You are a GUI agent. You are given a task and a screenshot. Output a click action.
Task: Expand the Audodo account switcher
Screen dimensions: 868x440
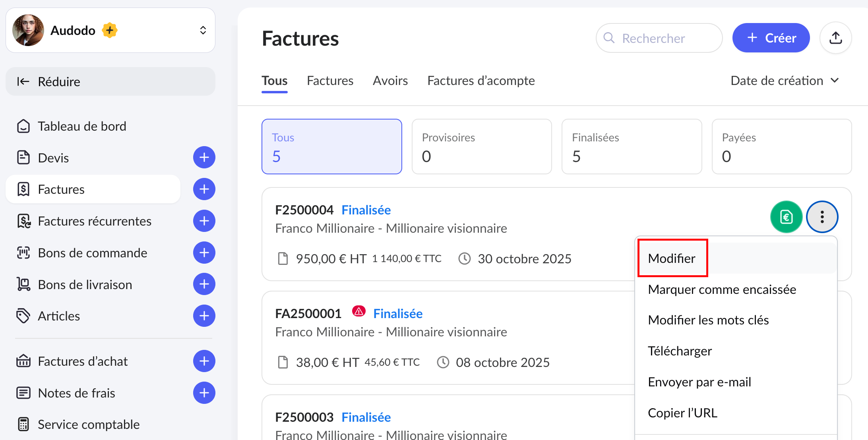203,31
